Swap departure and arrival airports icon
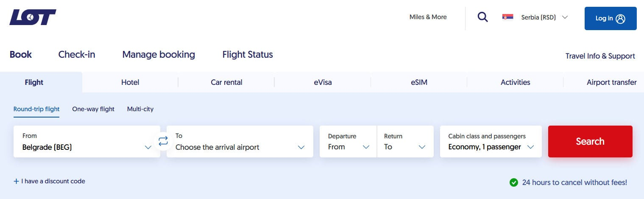 point(163,141)
